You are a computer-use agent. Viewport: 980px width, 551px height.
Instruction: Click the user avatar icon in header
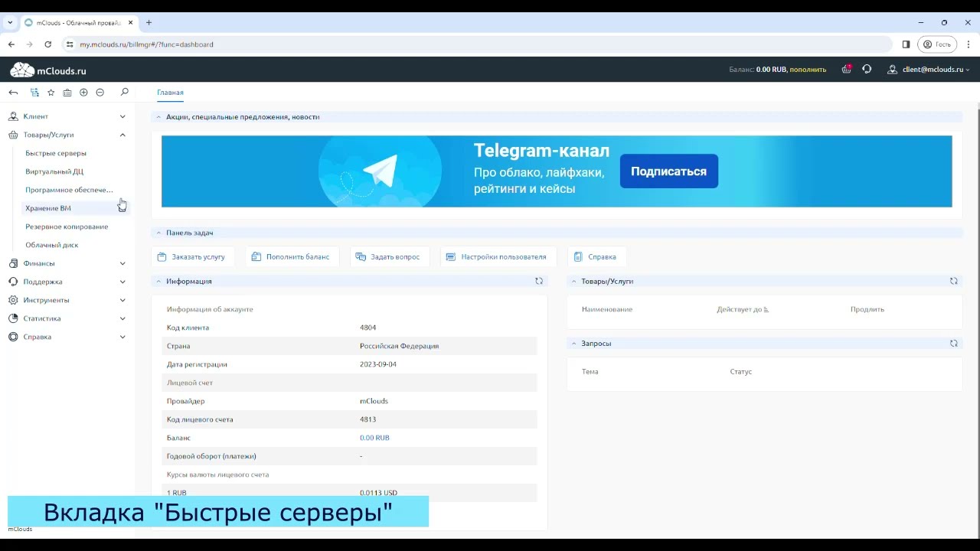point(892,69)
